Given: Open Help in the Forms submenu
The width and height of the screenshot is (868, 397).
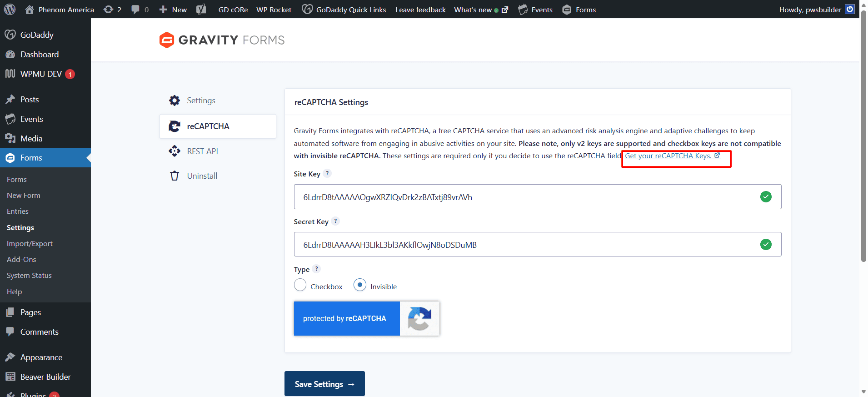Looking at the screenshot, I should 14,291.
